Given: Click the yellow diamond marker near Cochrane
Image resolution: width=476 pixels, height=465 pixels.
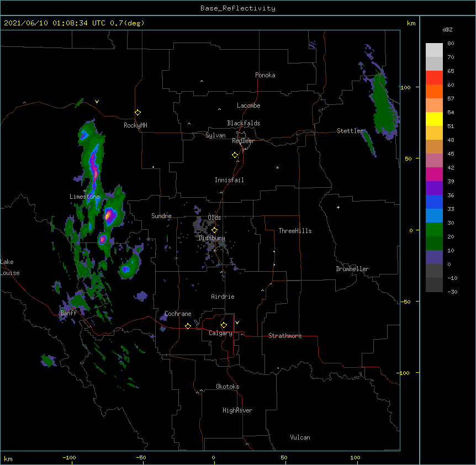Looking at the screenshot, I should tap(188, 326).
